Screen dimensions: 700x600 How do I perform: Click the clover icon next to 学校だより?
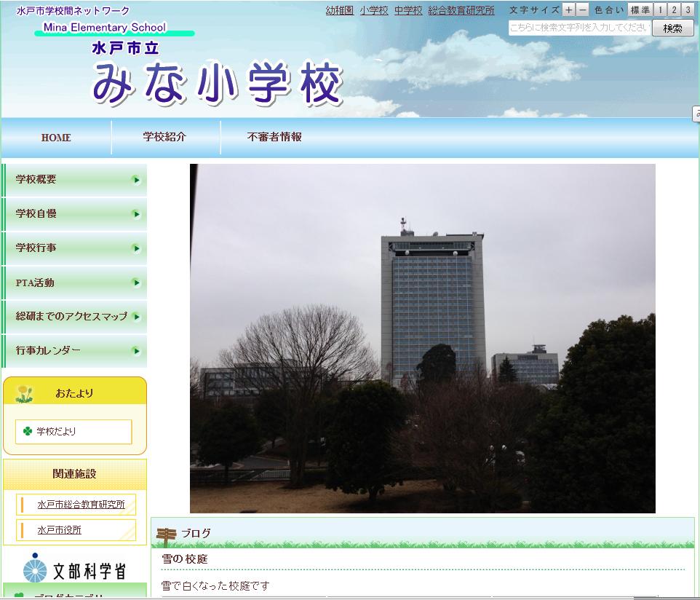click(x=28, y=431)
